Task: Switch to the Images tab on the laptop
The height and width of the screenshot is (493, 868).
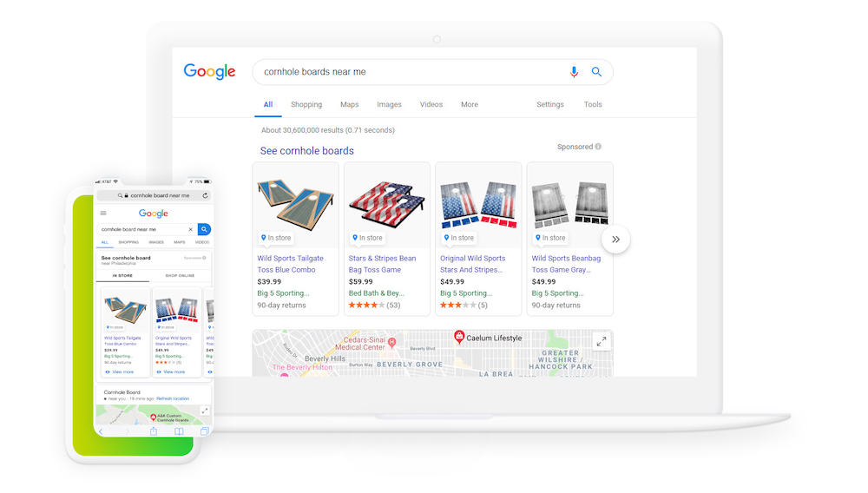Action: pyautogui.click(x=389, y=104)
